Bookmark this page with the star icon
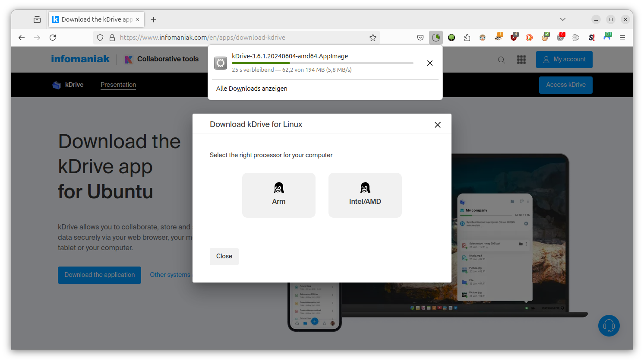Image resolution: width=644 pixels, height=362 pixels. coord(373,38)
